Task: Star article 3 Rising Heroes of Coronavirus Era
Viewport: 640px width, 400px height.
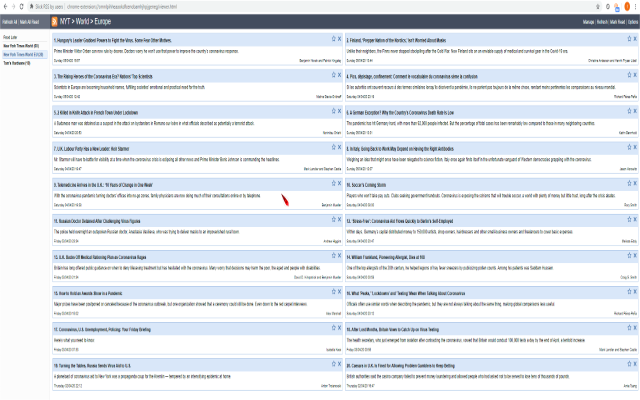Action: pyautogui.click(x=333, y=75)
